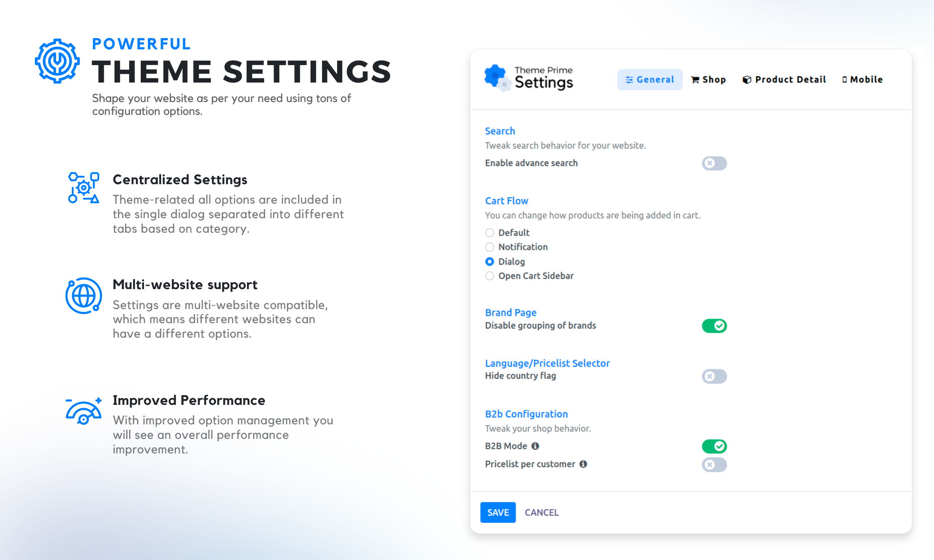The image size is (934, 560).
Task: Select the Default cart flow option
Action: click(490, 233)
